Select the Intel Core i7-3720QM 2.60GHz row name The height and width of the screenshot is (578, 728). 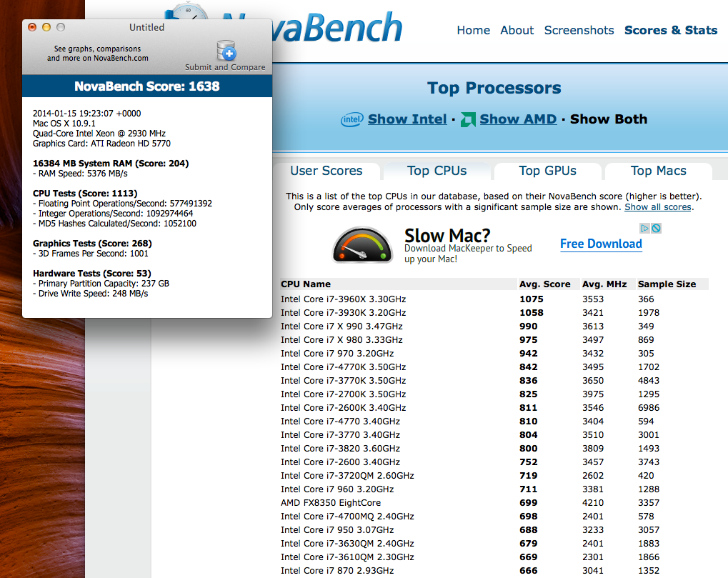pyautogui.click(x=347, y=475)
